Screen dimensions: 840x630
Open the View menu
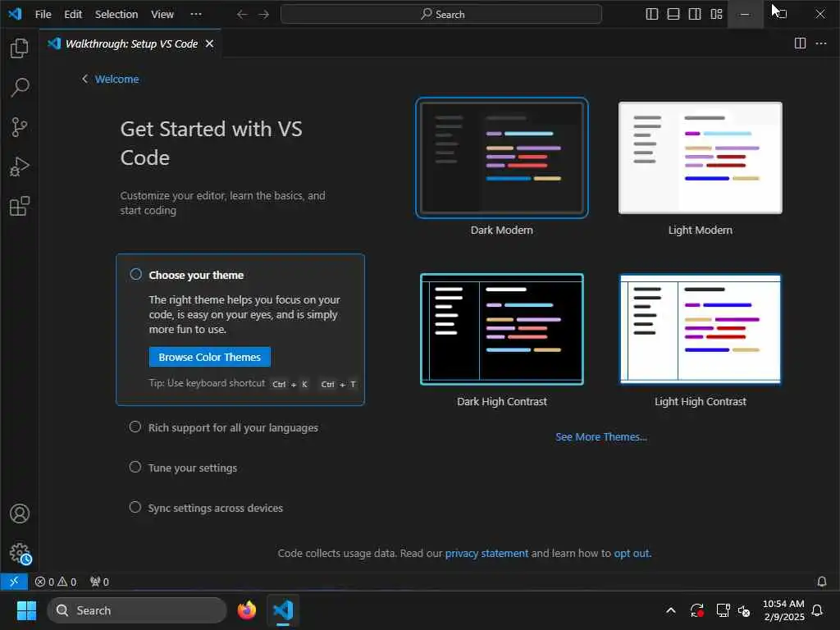click(x=162, y=15)
